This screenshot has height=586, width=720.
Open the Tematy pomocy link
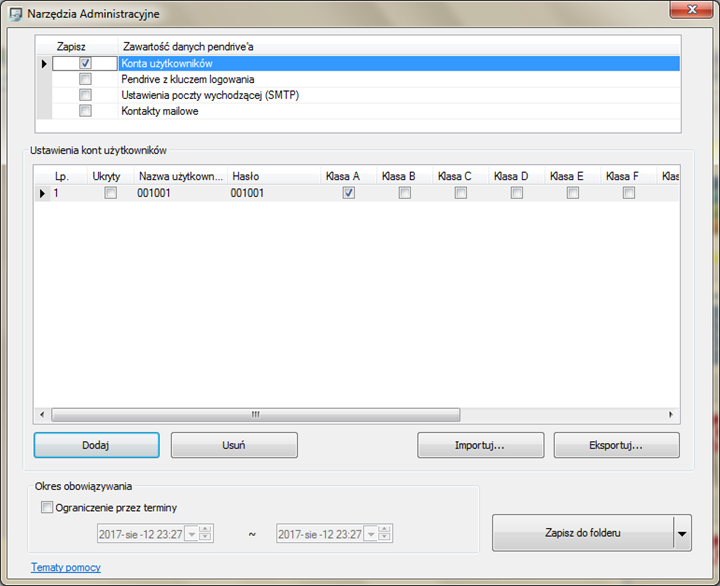[66, 568]
